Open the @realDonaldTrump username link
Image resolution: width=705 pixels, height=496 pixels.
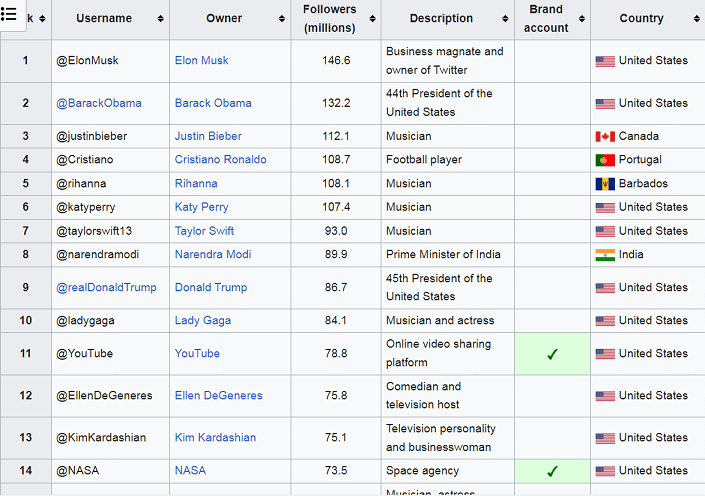[x=106, y=287]
